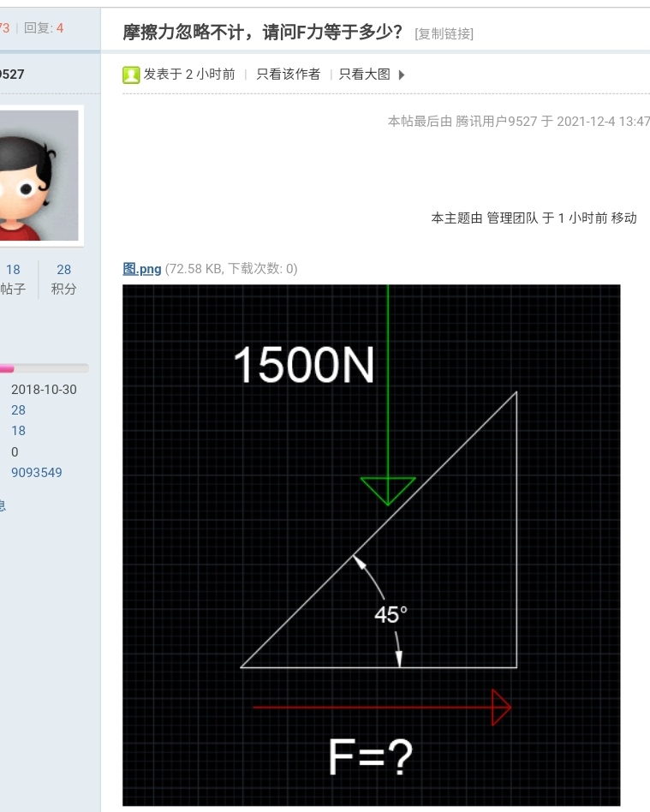Click the pink user level progress bar

click(44, 368)
